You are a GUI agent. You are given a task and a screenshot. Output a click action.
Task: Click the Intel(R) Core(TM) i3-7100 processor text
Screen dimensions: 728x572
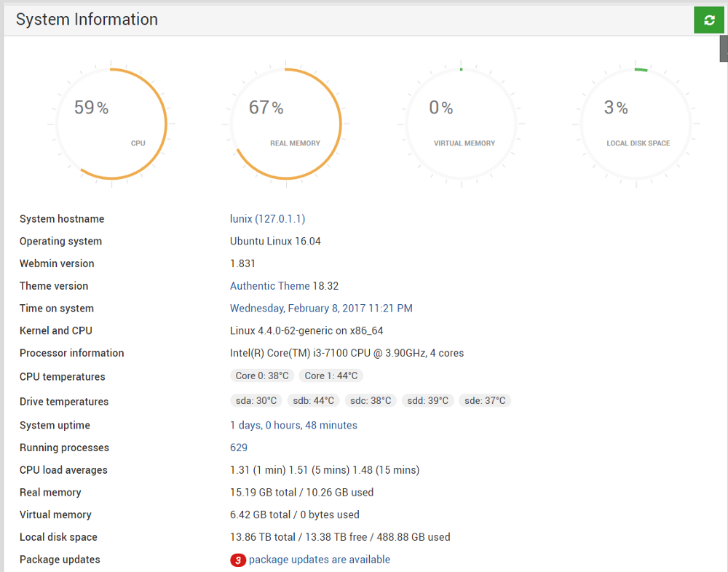coord(347,353)
